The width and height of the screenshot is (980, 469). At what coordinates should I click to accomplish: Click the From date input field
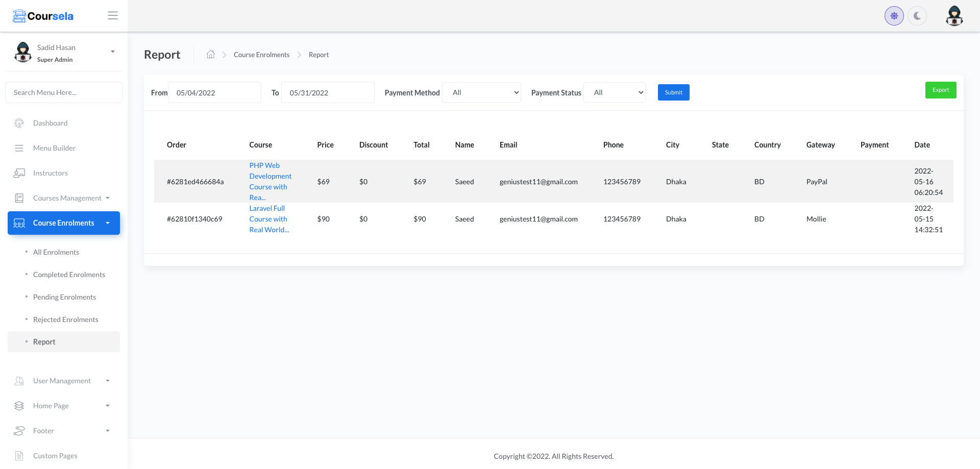[x=214, y=92]
